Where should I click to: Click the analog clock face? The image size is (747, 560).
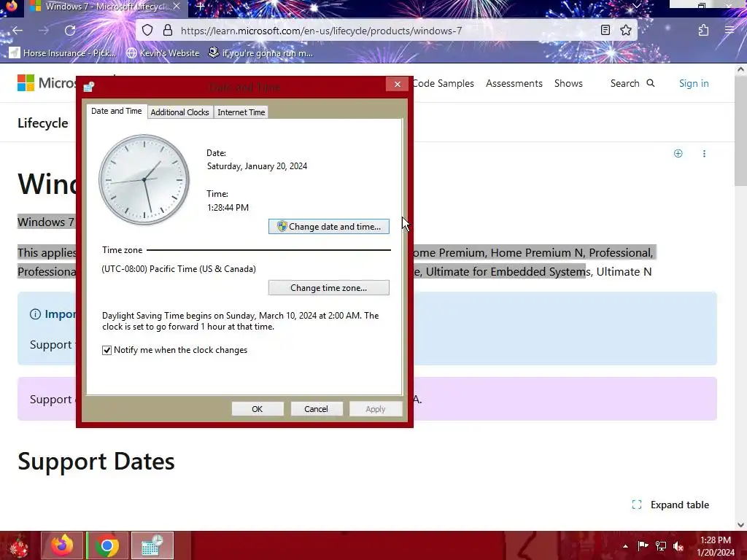(144, 180)
